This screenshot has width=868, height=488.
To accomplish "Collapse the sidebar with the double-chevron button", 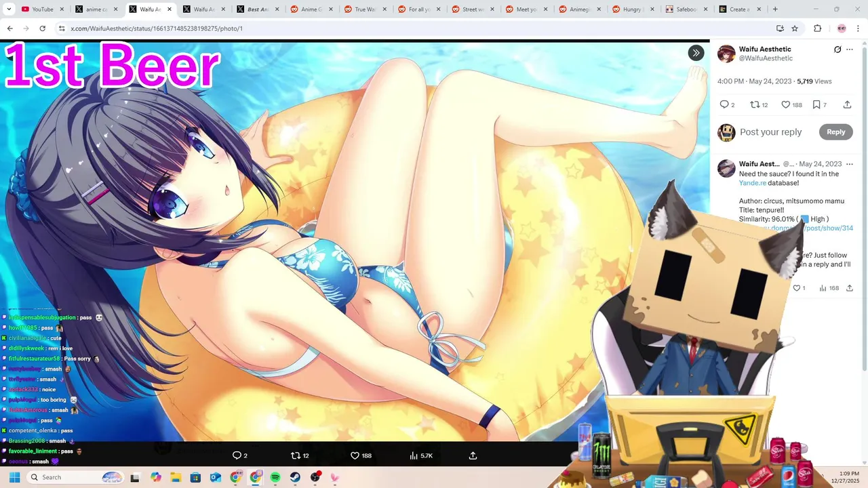I will click(696, 53).
